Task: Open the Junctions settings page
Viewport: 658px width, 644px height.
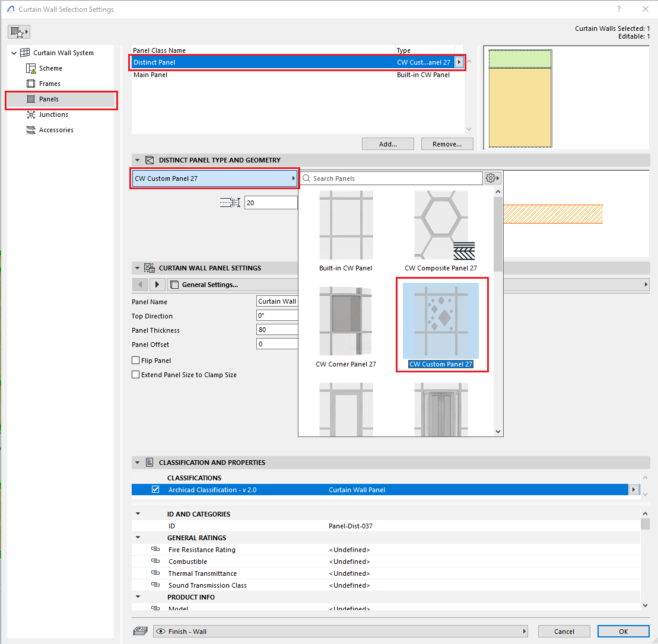Action: pyautogui.click(x=53, y=114)
